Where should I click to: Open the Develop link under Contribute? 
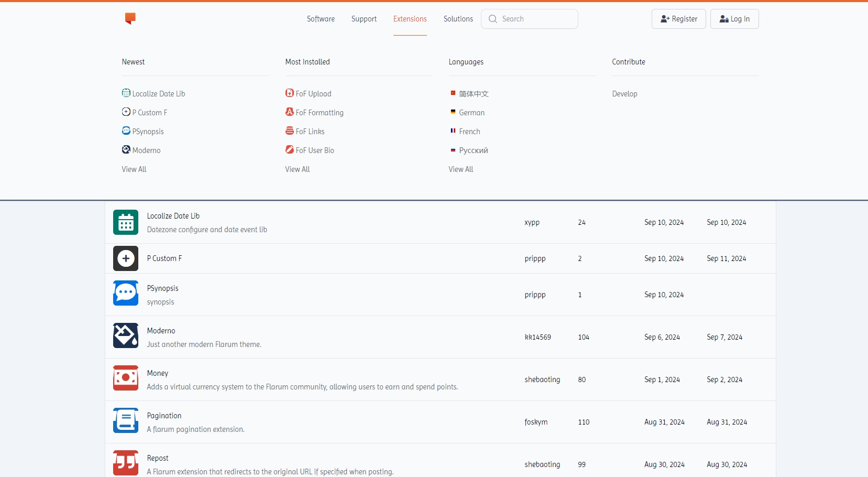click(625, 94)
